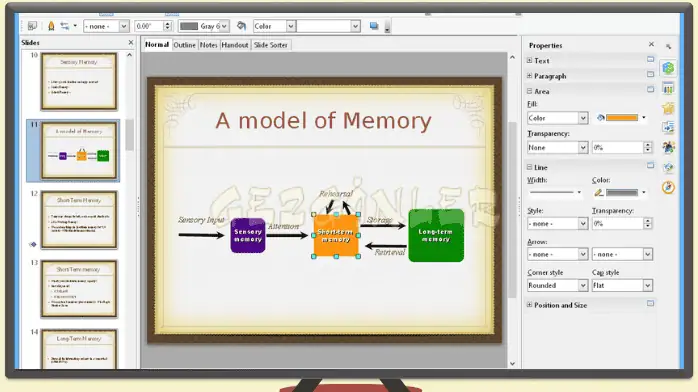The height and width of the screenshot is (392, 698).
Task: Pick the gray line color swatch
Action: click(622, 193)
